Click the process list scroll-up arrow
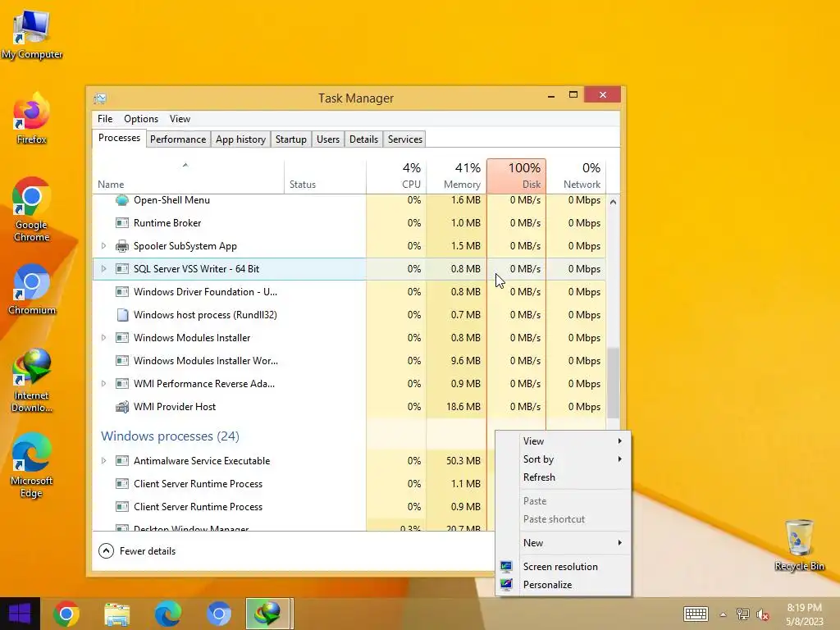This screenshot has height=630, width=840. tap(613, 203)
